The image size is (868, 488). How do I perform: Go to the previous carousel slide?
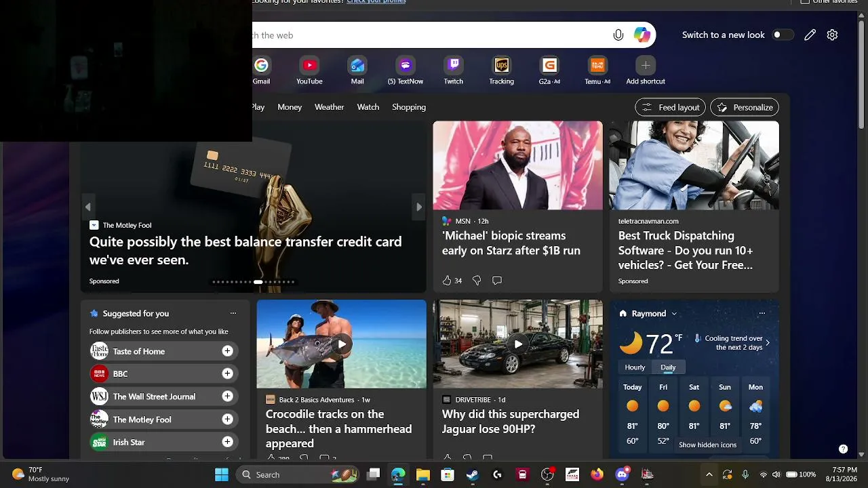[87, 207]
